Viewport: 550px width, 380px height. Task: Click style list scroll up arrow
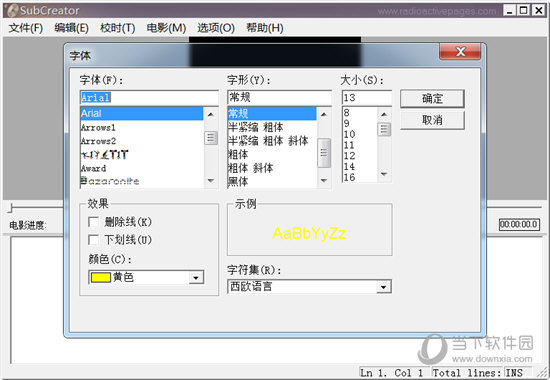pos(324,114)
